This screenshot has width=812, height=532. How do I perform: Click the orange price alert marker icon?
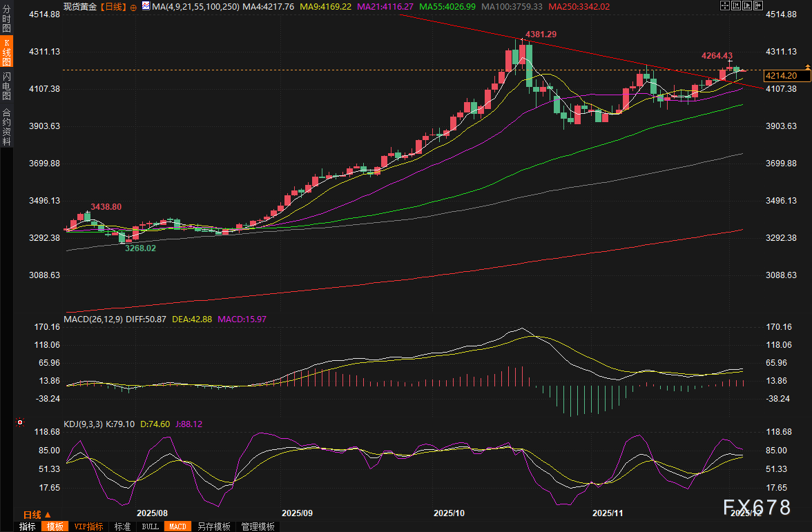pyautogui.click(x=806, y=66)
